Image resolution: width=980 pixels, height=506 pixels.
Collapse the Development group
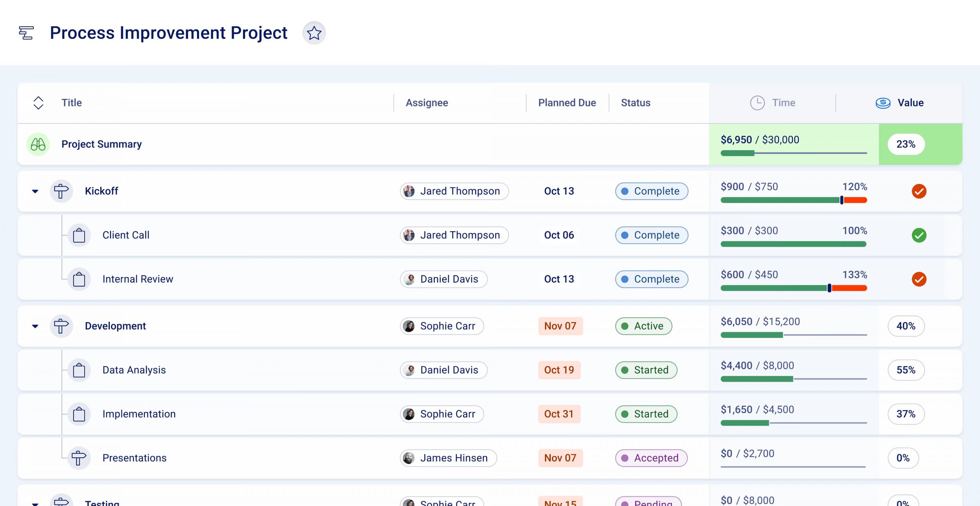pyautogui.click(x=35, y=326)
